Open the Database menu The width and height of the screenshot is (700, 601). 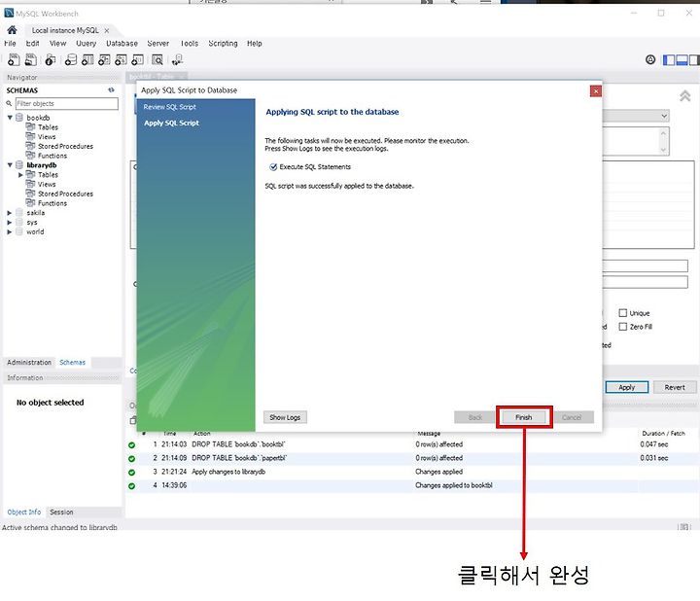(x=122, y=44)
